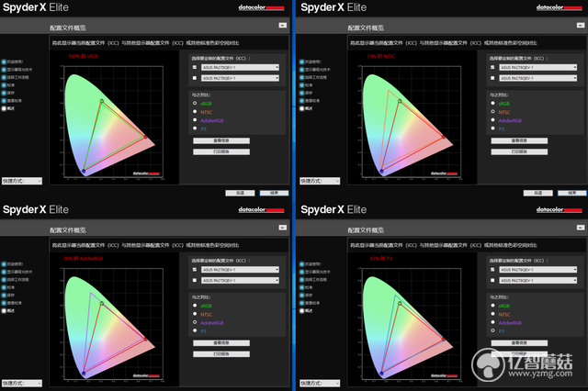
Task: Open first ASUS PA278QEV-1 dropdown in 78% AdobeRGB window
Action: 241,270
